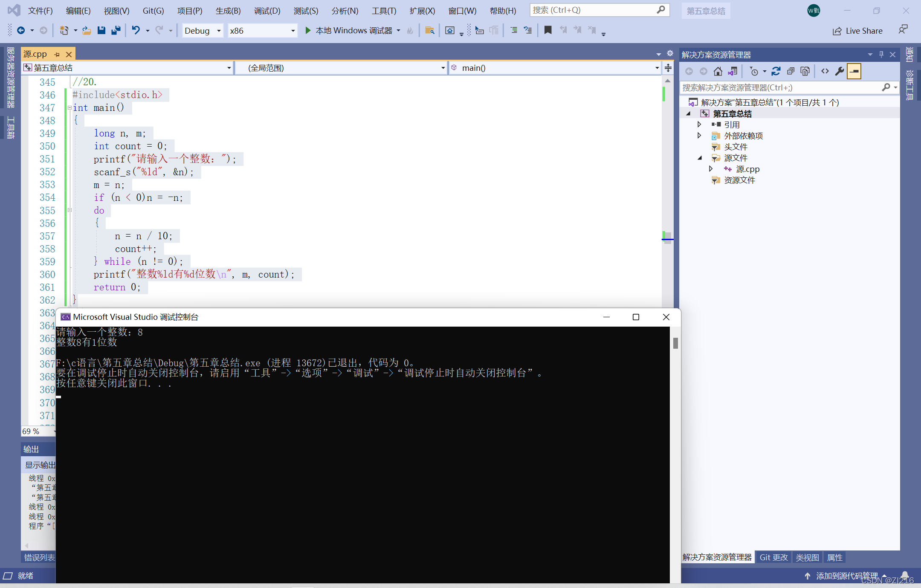
Task: Click the Live Share collaboration icon
Action: (x=838, y=32)
